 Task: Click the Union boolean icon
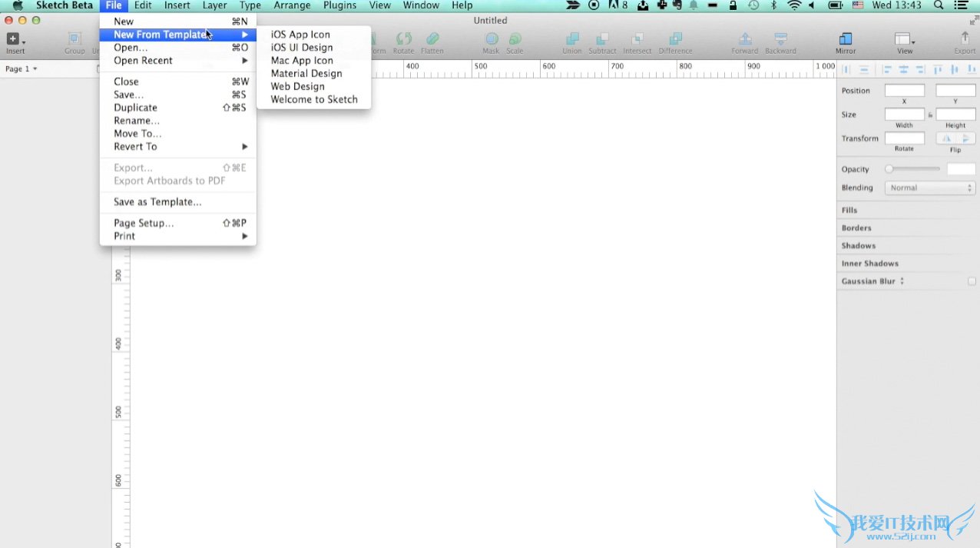tap(572, 38)
